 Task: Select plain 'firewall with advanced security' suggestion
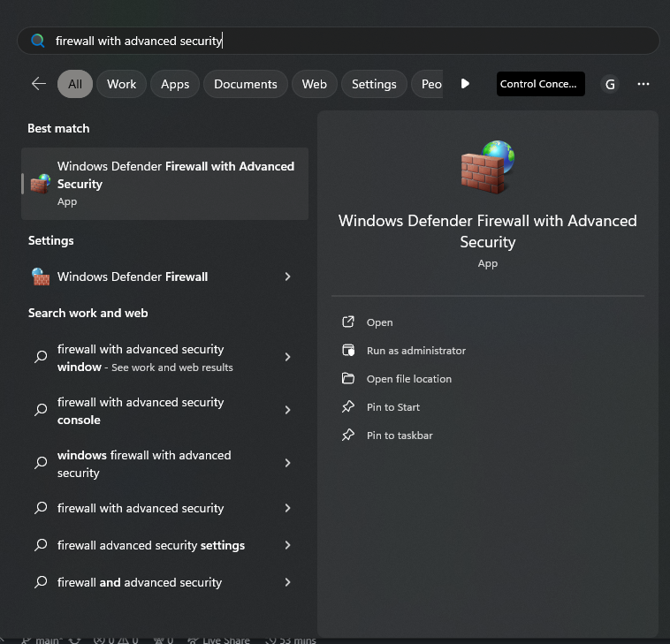click(x=165, y=508)
